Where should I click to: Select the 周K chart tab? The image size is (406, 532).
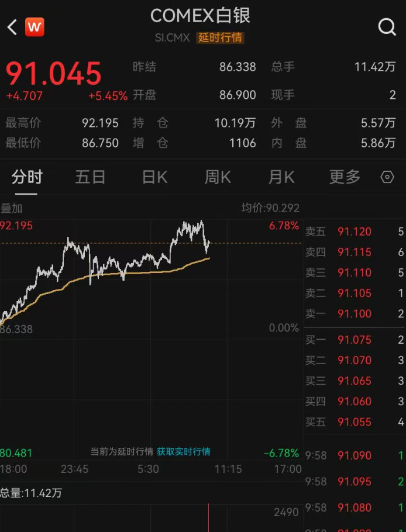[218, 177]
